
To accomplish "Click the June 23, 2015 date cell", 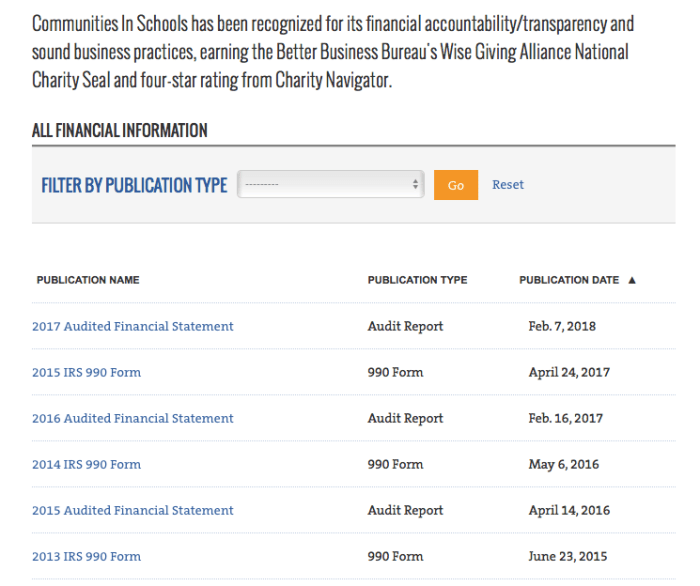I will tap(567, 556).
